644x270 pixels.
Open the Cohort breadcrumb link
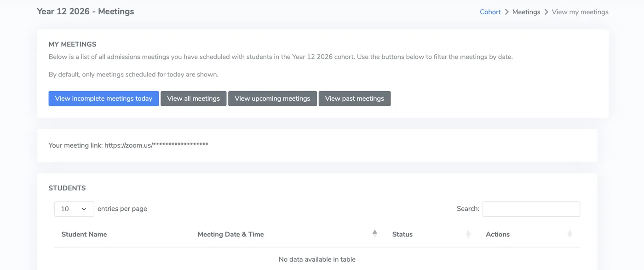490,12
